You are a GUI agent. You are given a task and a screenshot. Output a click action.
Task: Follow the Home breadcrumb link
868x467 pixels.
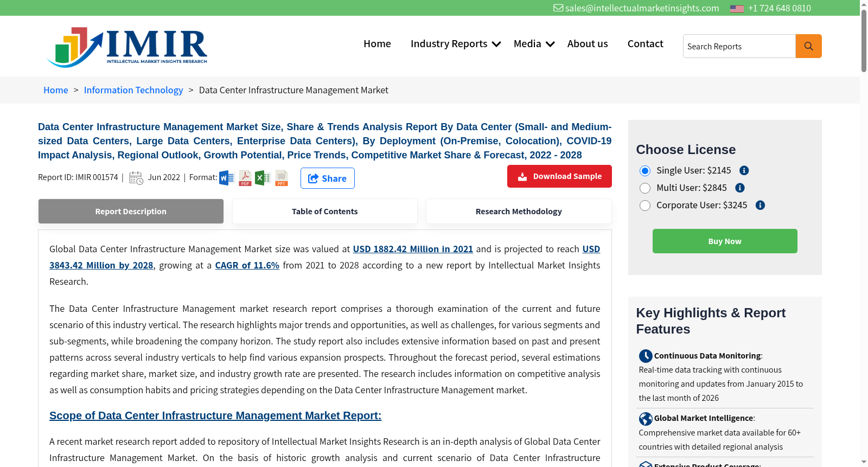pyautogui.click(x=56, y=90)
